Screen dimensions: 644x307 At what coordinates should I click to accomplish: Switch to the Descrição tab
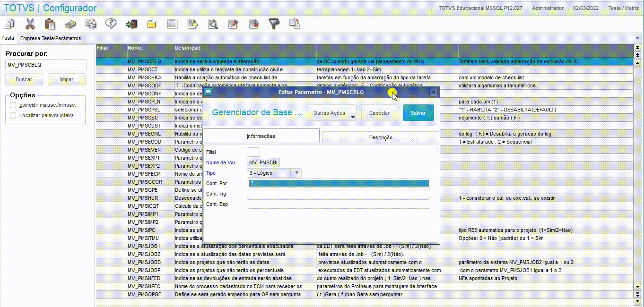(x=381, y=137)
